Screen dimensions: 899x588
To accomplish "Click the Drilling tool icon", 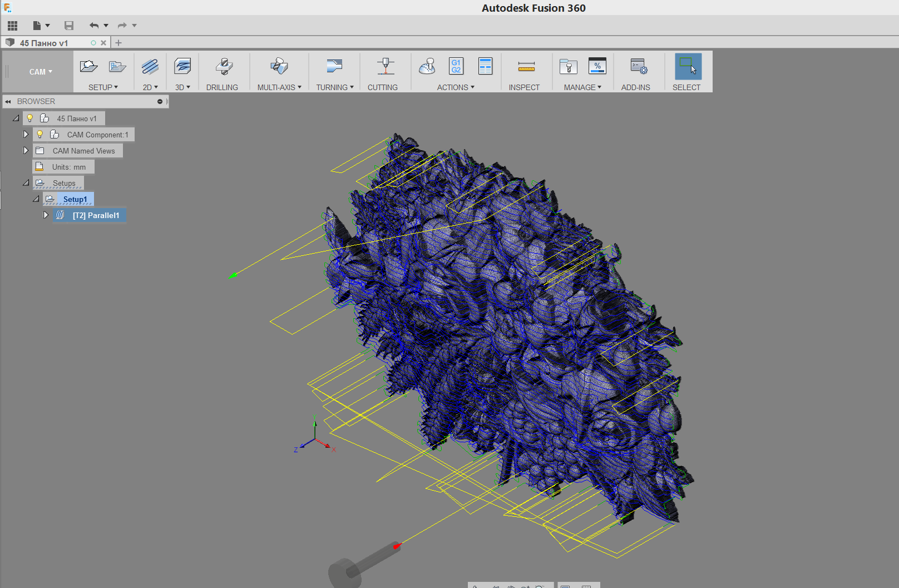I will pyautogui.click(x=224, y=67).
